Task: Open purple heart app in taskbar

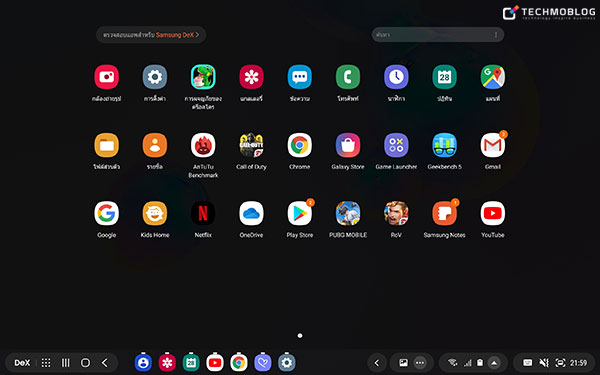Action: click(x=262, y=362)
